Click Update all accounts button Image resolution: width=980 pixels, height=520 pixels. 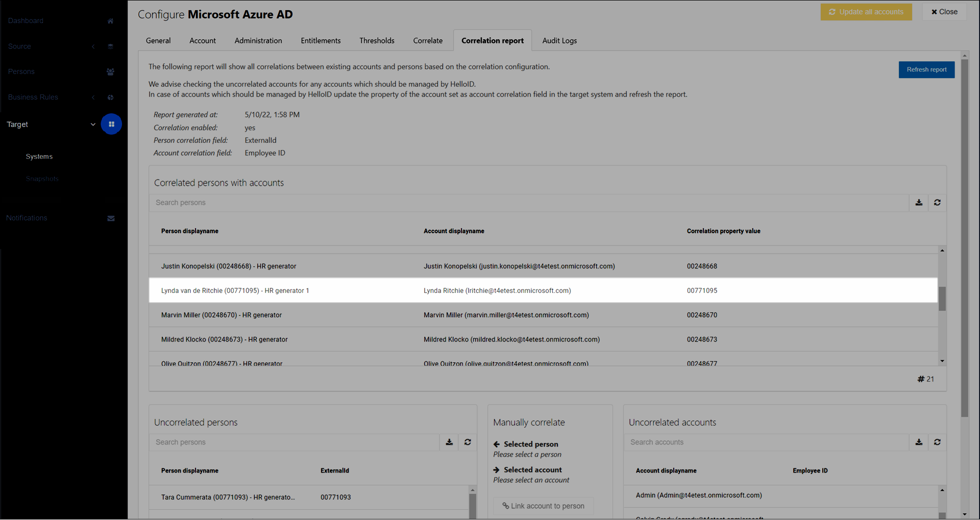pyautogui.click(x=866, y=12)
